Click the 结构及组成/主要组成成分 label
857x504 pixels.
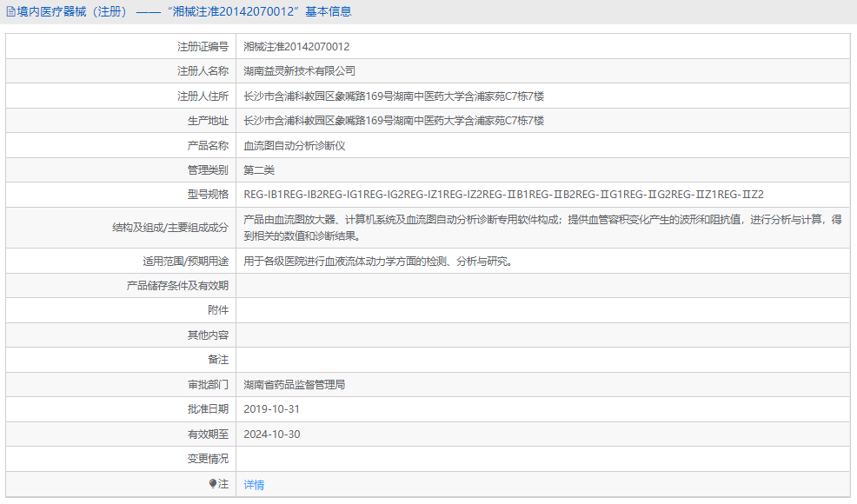(x=170, y=228)
